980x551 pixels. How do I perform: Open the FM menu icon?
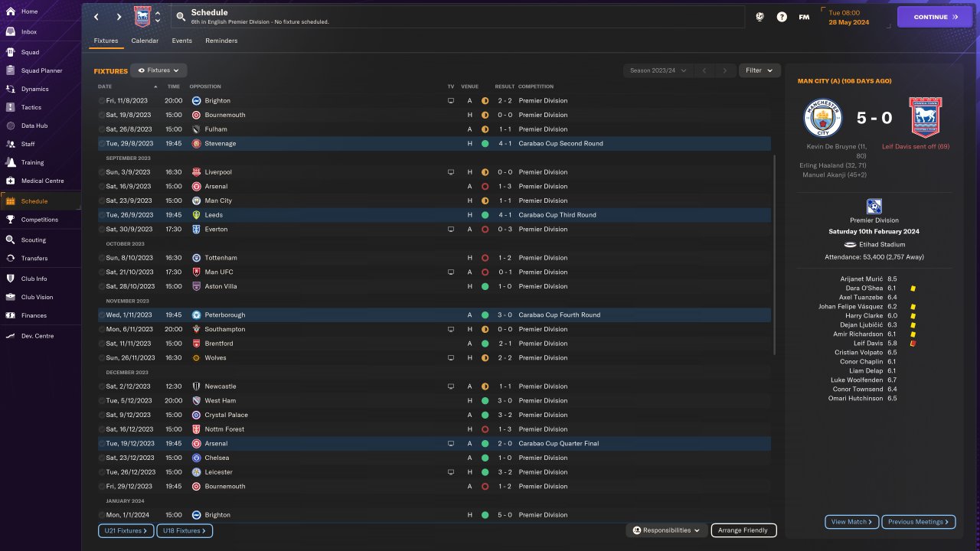click(x=804, y=17)
